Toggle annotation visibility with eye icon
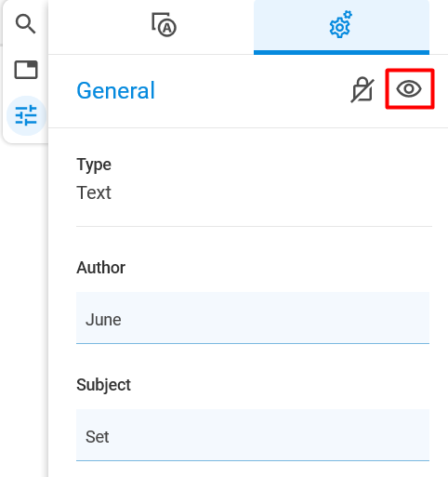Image resolution: width=448 pixels, height=477 pixels. pyautogui.click(x=409, y=89)
